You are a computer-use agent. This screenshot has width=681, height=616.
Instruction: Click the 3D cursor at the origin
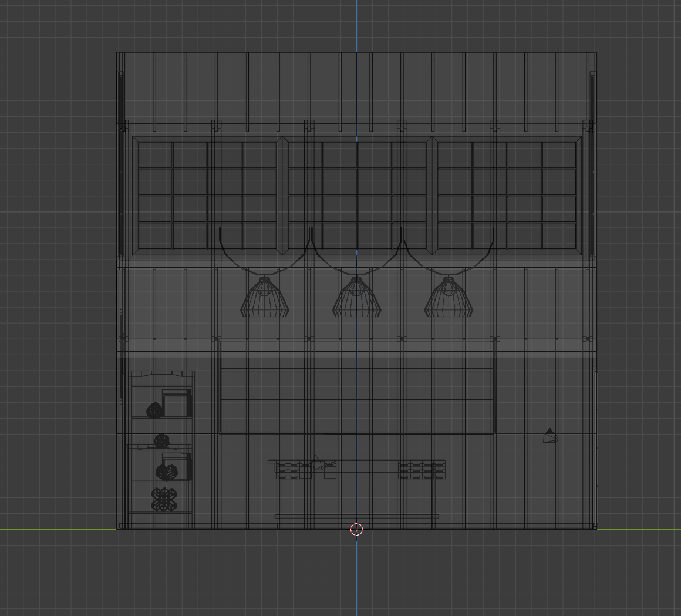[x=356, y=529]
